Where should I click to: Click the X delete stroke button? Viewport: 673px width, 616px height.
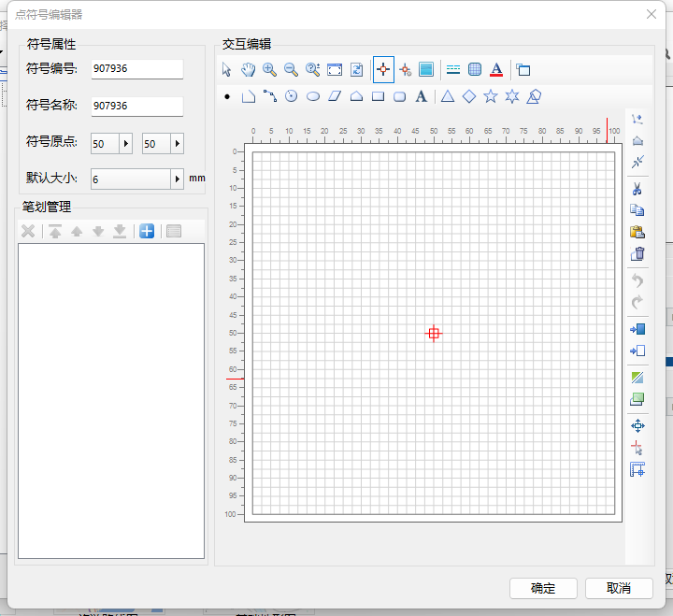(28, 232)
